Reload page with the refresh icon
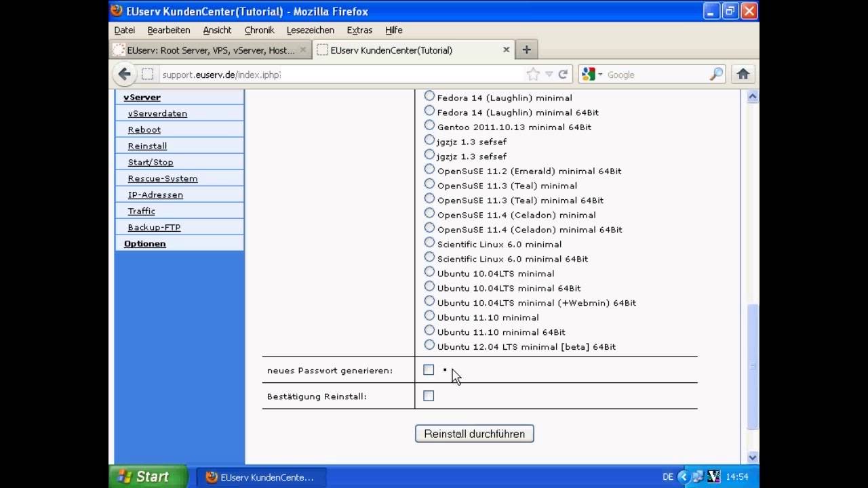Viewport: 868px width, 488px height. point(563,75)
